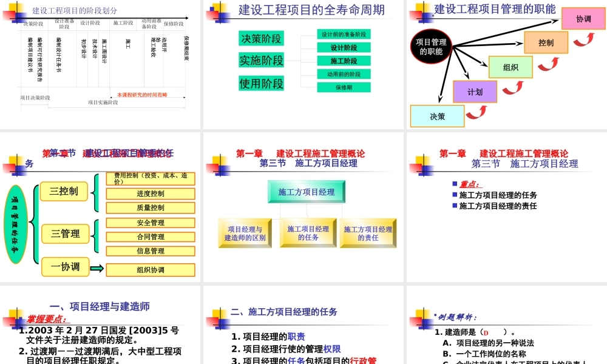Click option B. 一个工作岗位的名称
This screenshot has width=607, height=364.
(x=484, y=354)
